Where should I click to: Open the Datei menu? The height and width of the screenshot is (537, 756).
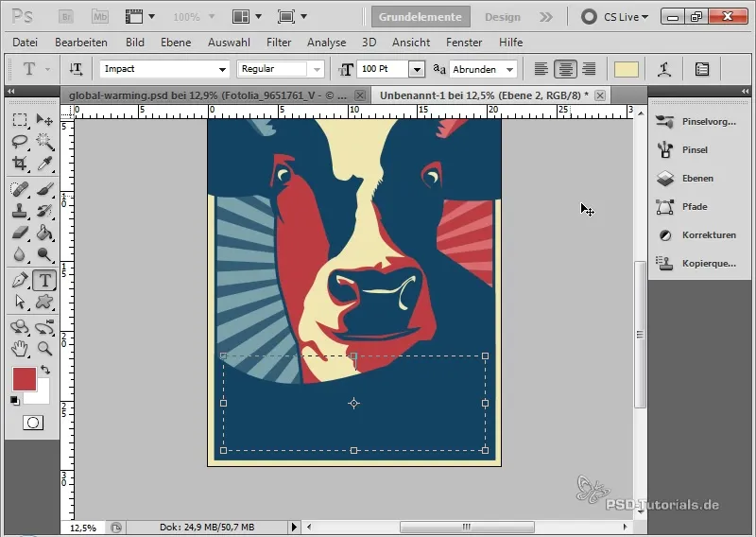[26, 43]
